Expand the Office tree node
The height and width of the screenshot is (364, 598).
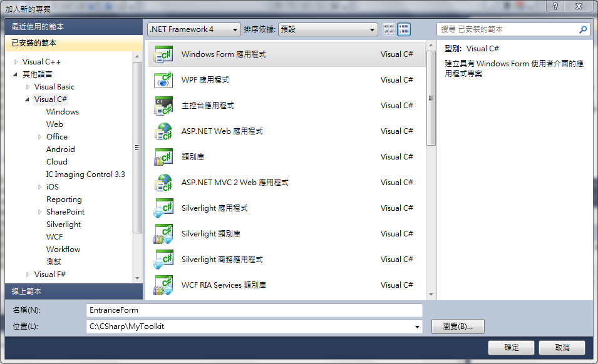pos(39,137)
